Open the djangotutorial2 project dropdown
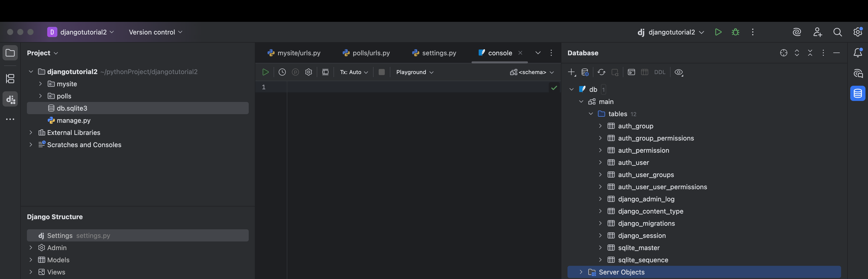Screen dimensions: 868x279 tap(80, 32)
